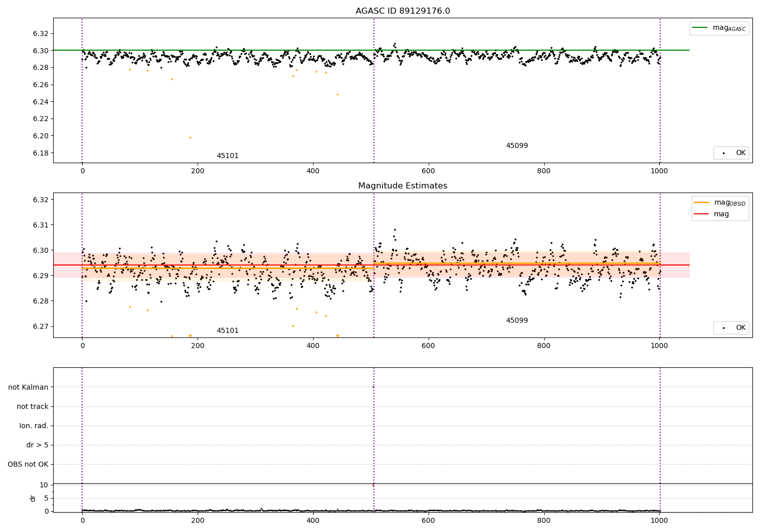Screen dimensions: 760x532
Task: Click x-axis tick "600" under Magnitude Estimates plot
Action: (429, 346)
